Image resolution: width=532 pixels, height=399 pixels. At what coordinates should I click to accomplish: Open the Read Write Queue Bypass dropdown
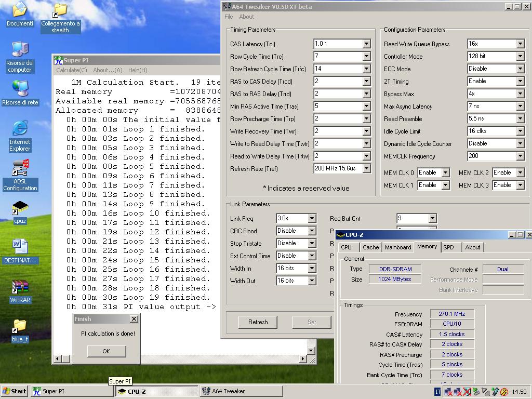pyautogui.click(x=520, y=44)
